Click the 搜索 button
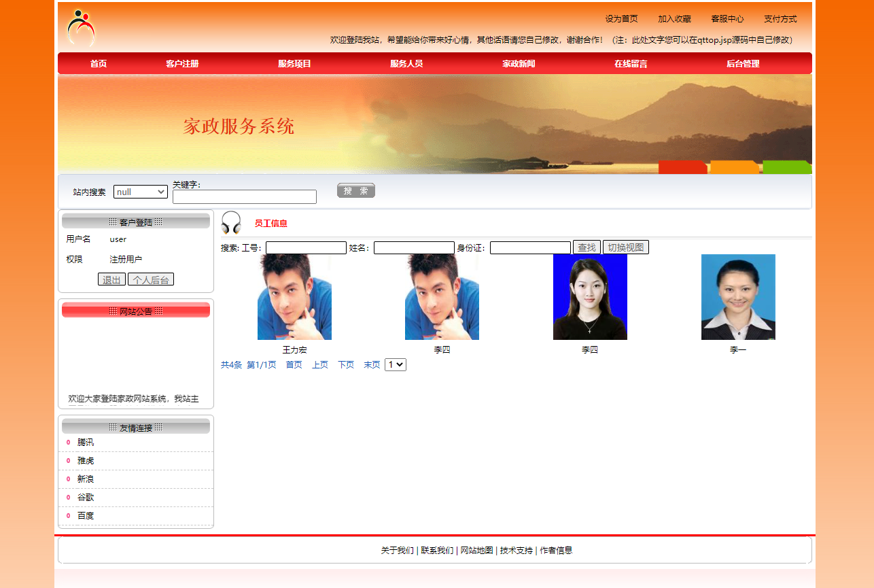This screenshot has width=874, height=588. tap(355, 190)
